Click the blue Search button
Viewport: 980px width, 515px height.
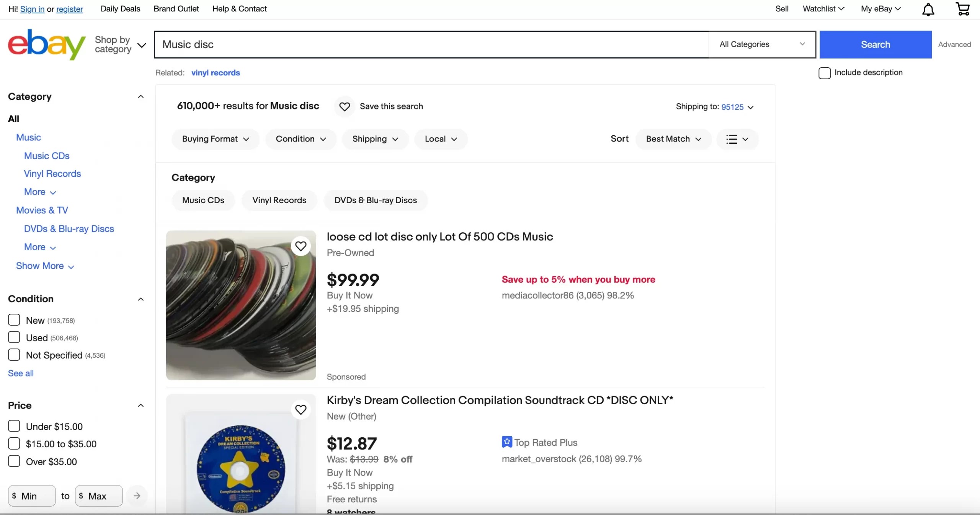(875, 44)
